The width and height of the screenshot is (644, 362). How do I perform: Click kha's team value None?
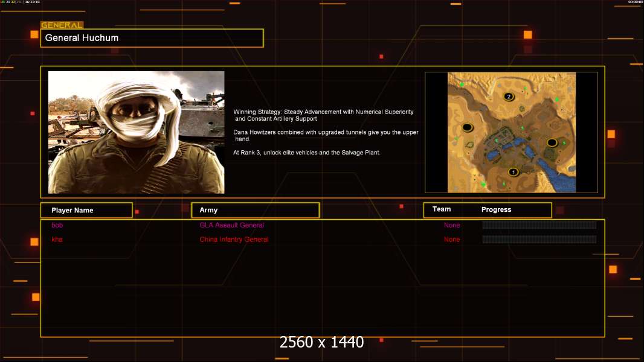tap(452, 240)
